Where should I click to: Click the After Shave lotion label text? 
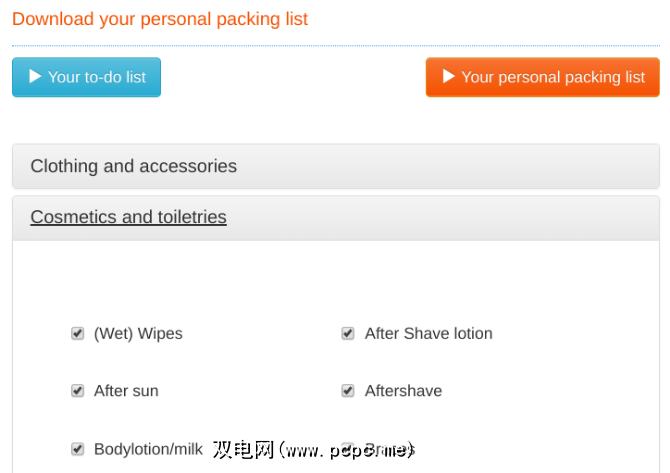pyautogui.click(x=428, y=334)
